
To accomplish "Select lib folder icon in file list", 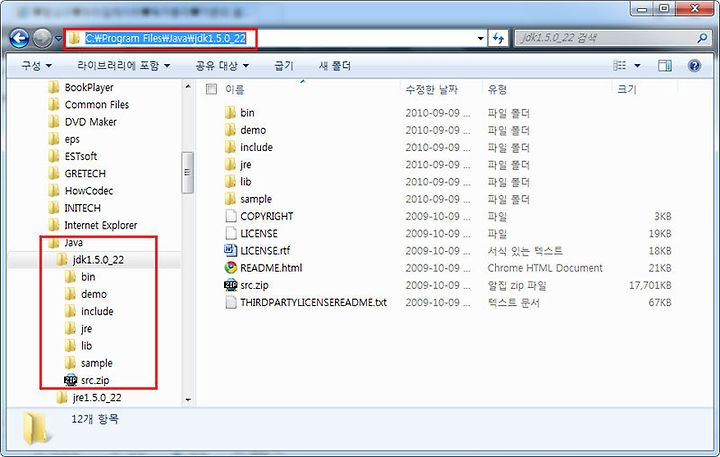I will pyautogui.click(x=231, y=181).
